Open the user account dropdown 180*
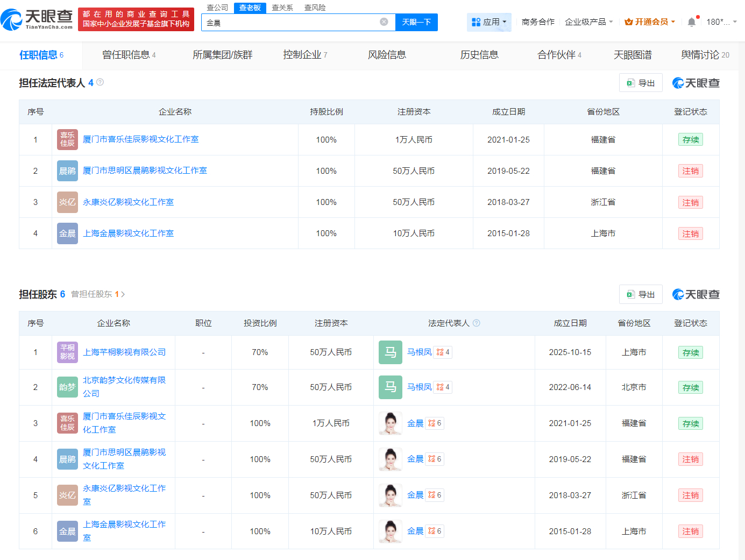This screenshot has width=745, height=560. (x=721, y=22)
